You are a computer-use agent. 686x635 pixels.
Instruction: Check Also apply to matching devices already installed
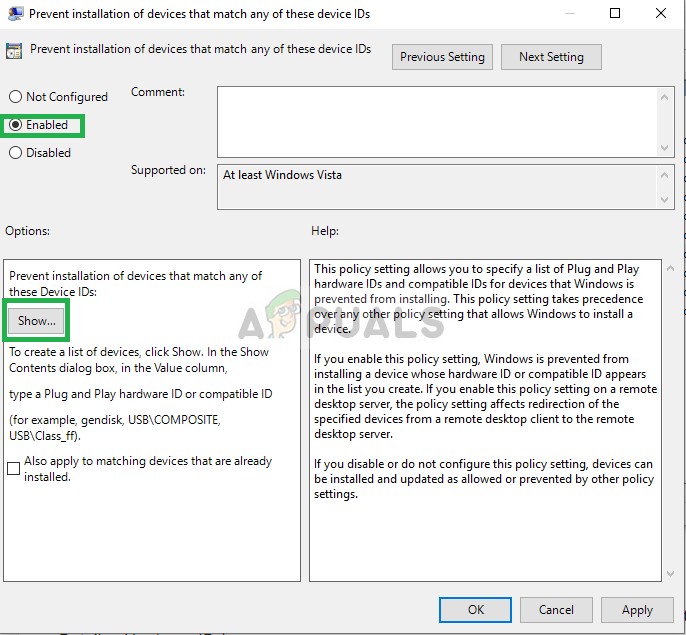[x=14, y=468]
